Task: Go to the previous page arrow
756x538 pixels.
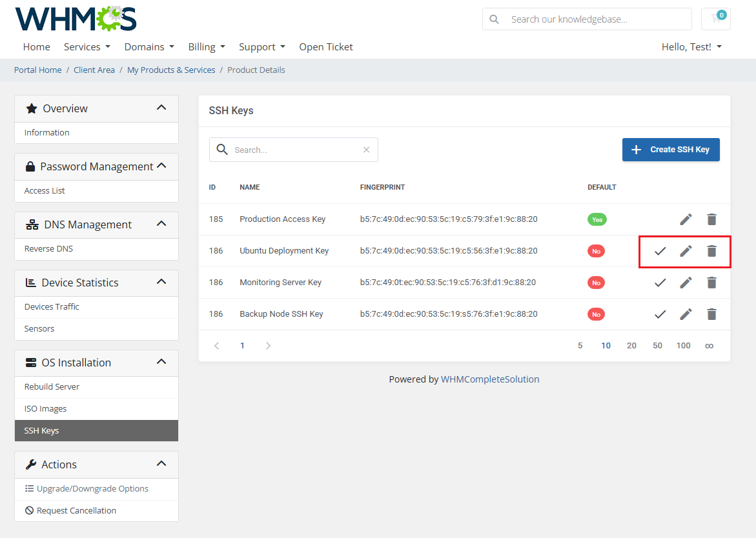Action: tap(216, 346)
